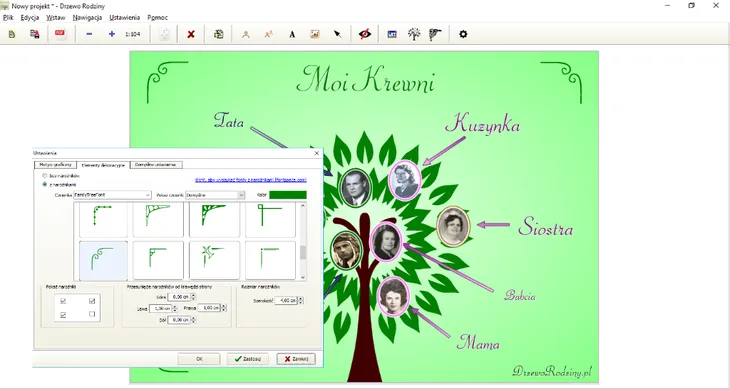Choose the open triangular bracket corner thumbnail

pyautogui.click(x=158, y=220)
